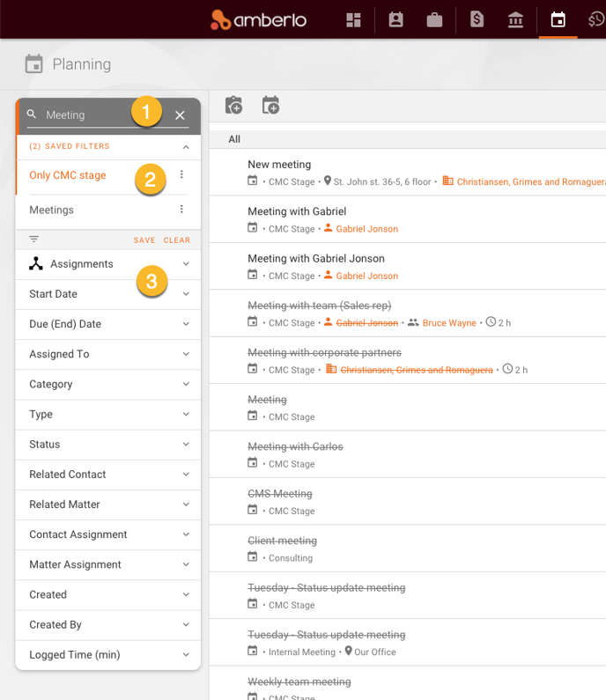Open Client meeting entry

click(x=282, y=541)
